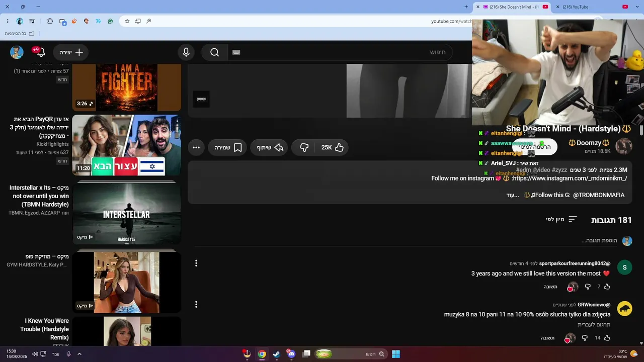
Task: Open GRWisniewo profile avatar
Action: coord(624,308)
